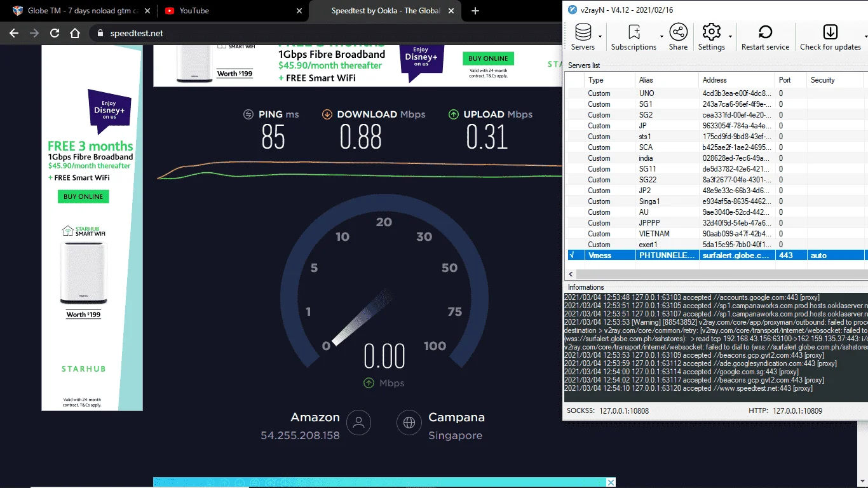The height and width of the screenshot is (488, 868).
Task: Select the SG1 server row
Action: [x=715, y=104]
